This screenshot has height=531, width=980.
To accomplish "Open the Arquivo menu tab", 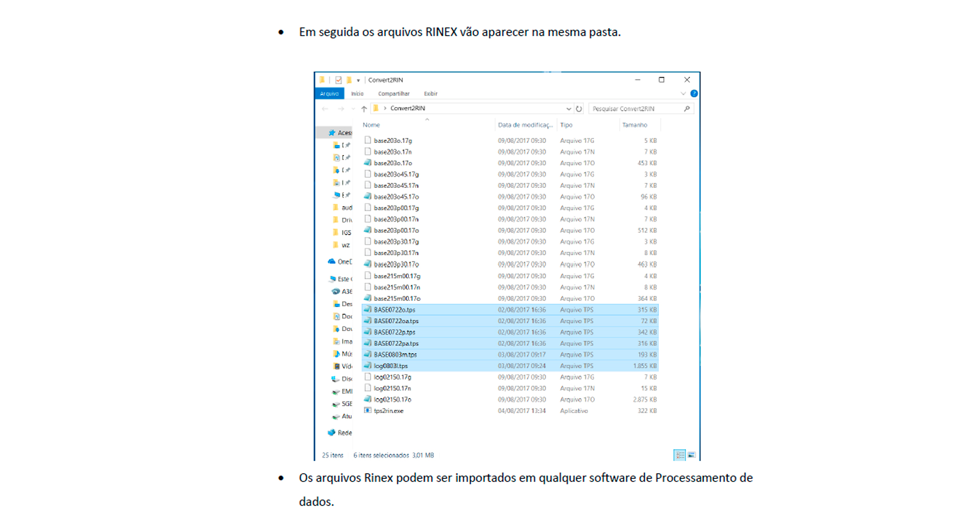I will (329, 93).
